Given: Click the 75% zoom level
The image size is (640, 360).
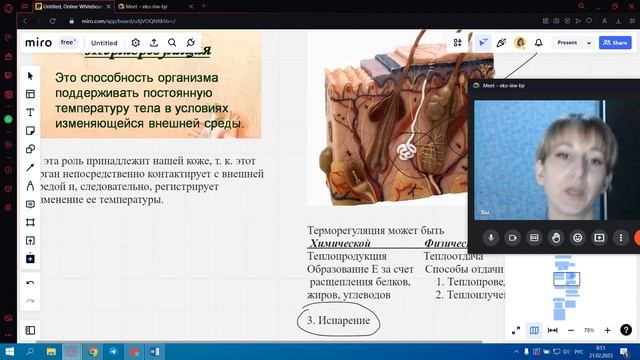Looking at the screenshot, I should coord(589,330).
